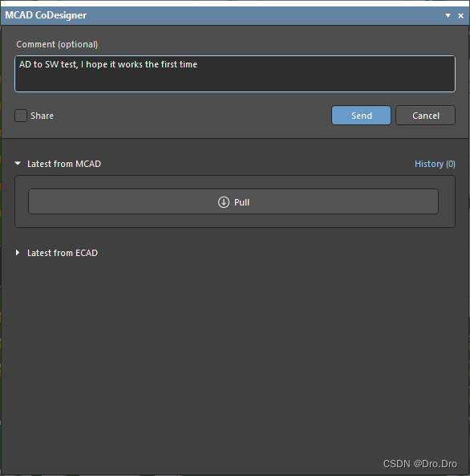Close the MCAD CoDesigner panel
Screen dimensions: 470x476
click(x=460, y=16)
